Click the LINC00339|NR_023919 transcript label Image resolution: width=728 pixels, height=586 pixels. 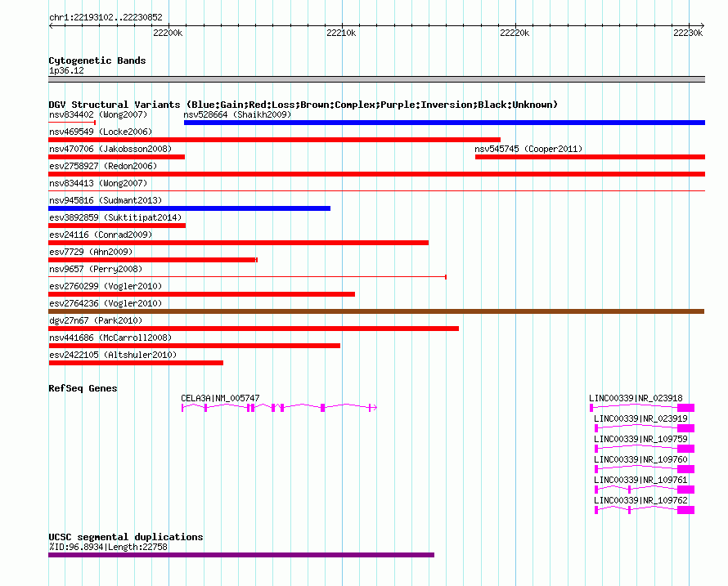click(640, 418)
